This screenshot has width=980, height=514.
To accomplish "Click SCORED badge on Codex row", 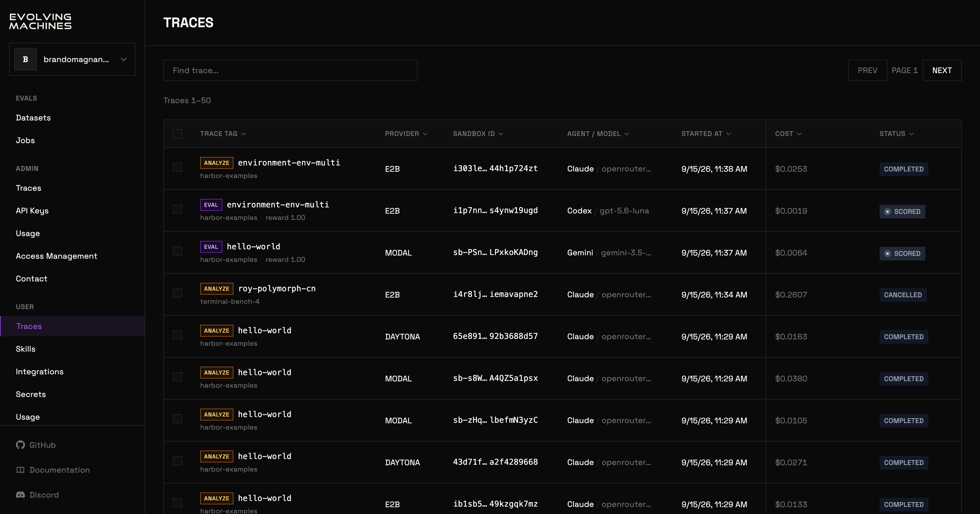I will pyautogui.click(x=902, y=212).
